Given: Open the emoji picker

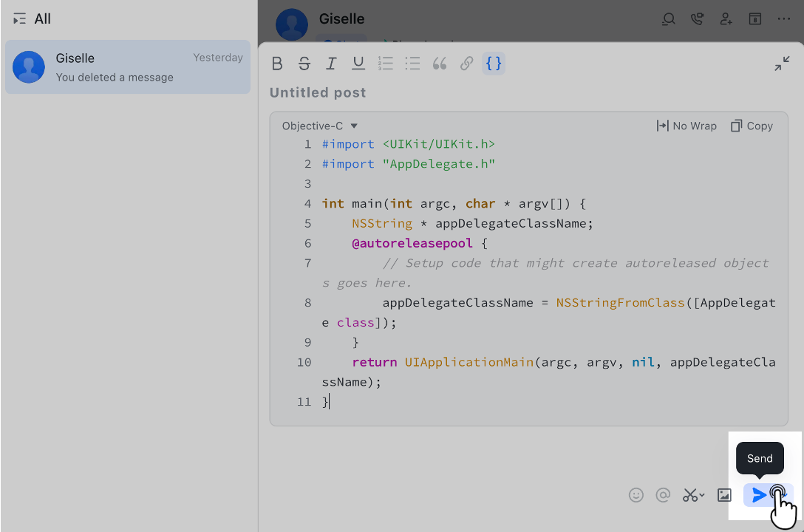Looking at the screenshot, I should click(636, 495).
